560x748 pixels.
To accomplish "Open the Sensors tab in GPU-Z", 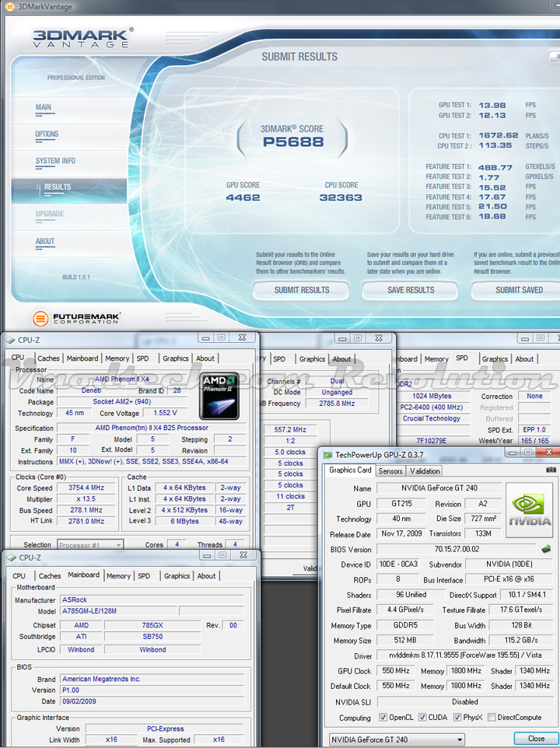I will [390, 471].
